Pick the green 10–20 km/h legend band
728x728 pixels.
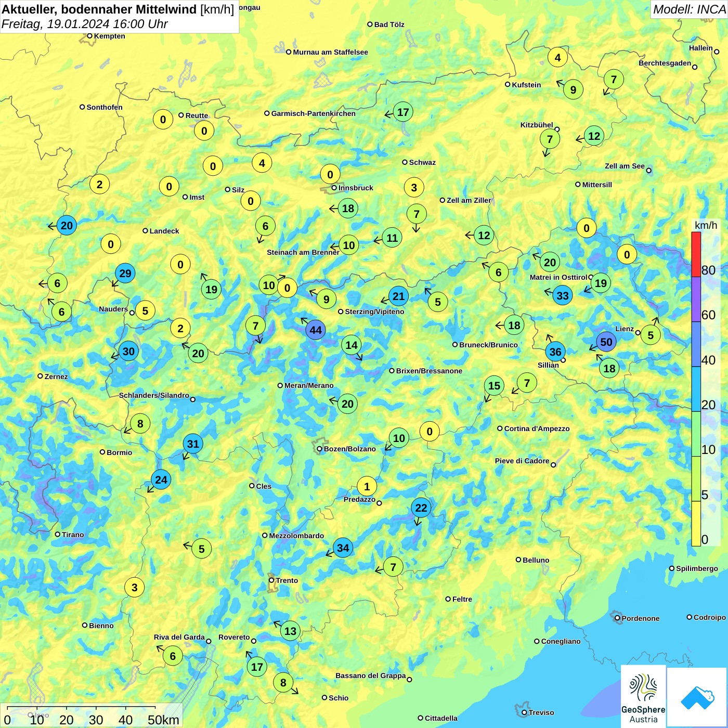tap(696, 434)
